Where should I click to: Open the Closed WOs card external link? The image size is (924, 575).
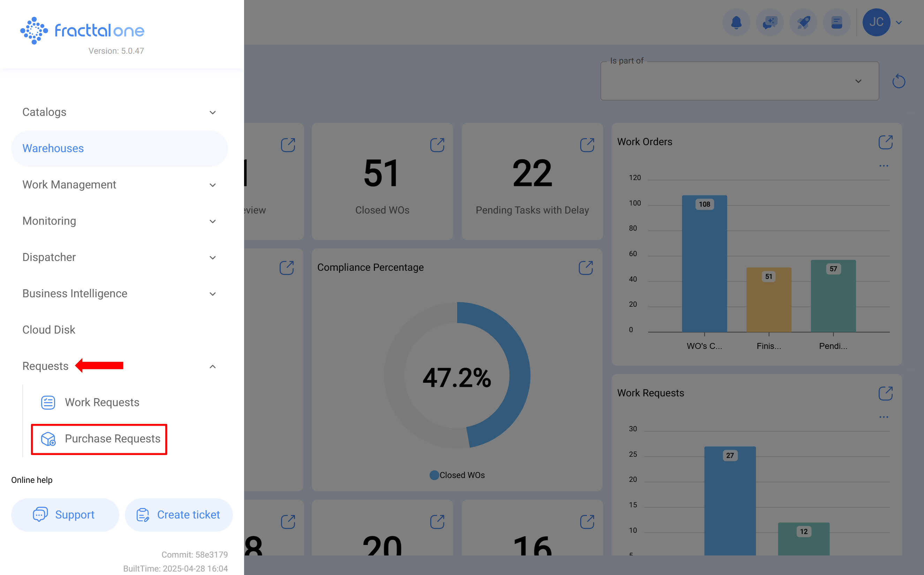[x=437, y=145]
